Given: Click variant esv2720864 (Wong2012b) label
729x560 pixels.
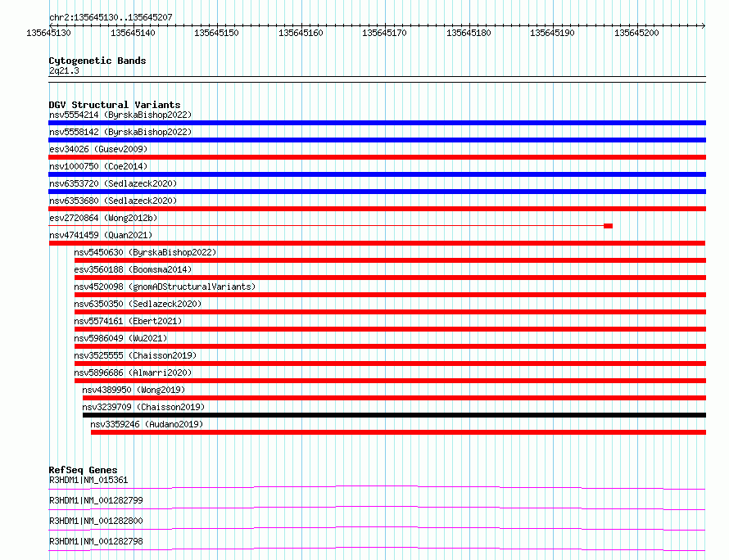Looking at the screenshot, I should [x=103, y=218].
